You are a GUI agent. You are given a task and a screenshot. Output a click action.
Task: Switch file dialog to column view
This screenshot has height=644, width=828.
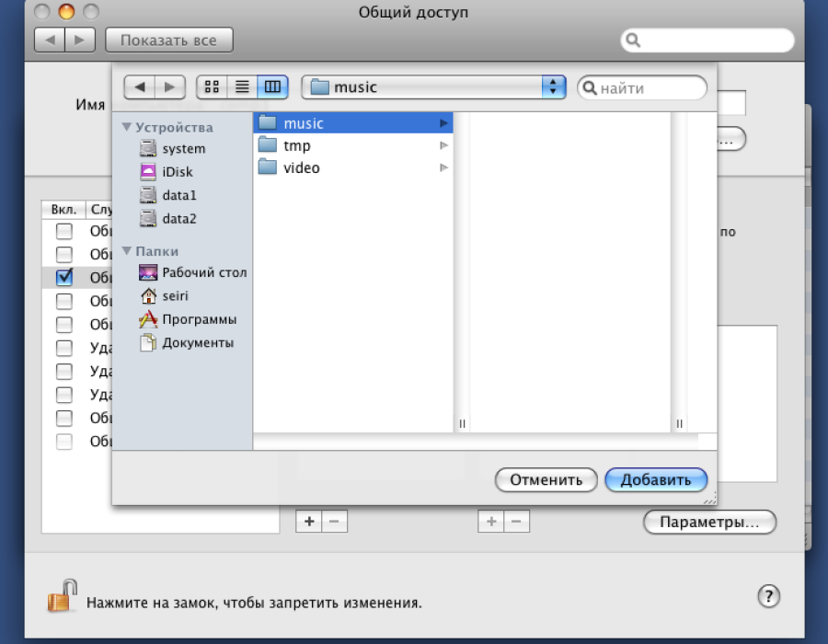(x=272, y=87)
